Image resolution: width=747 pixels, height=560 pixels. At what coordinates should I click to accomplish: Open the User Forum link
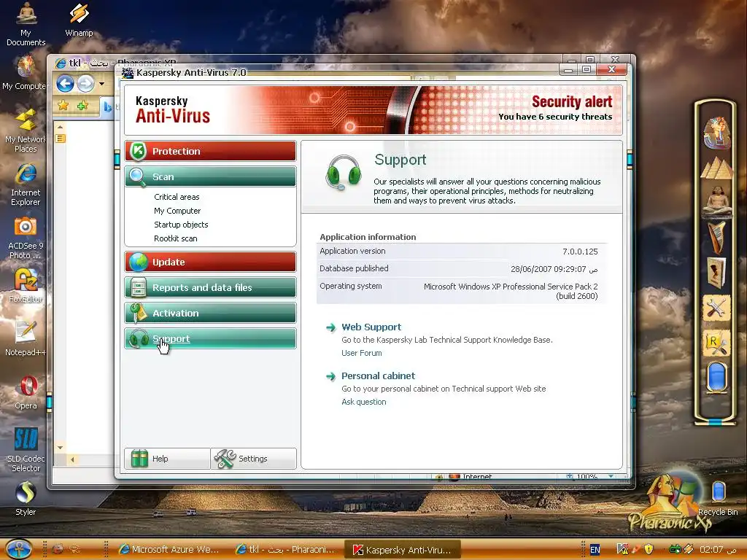pyautogui.click(x=362, y=353)
